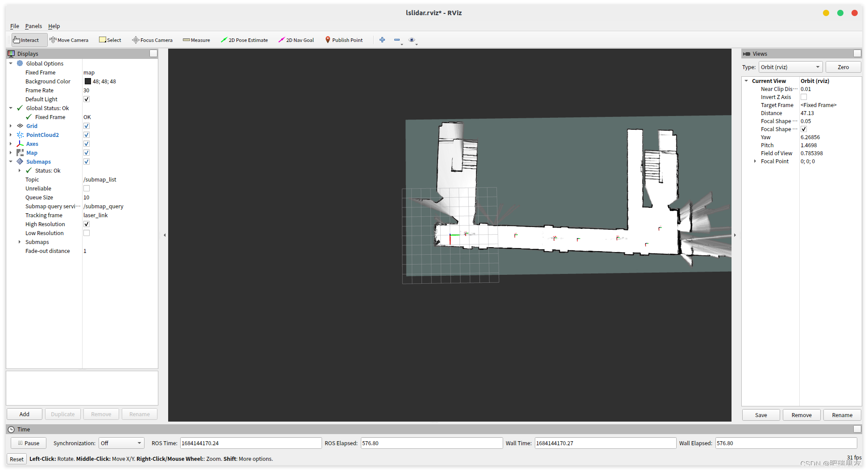Screen dimensions: 868x472
Task: Click the Submaps display icon
Action: (x=20, y=161)
